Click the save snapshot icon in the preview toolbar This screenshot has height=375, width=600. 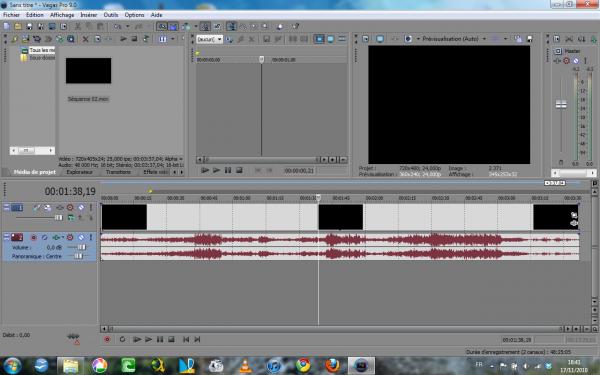[530, 39]
